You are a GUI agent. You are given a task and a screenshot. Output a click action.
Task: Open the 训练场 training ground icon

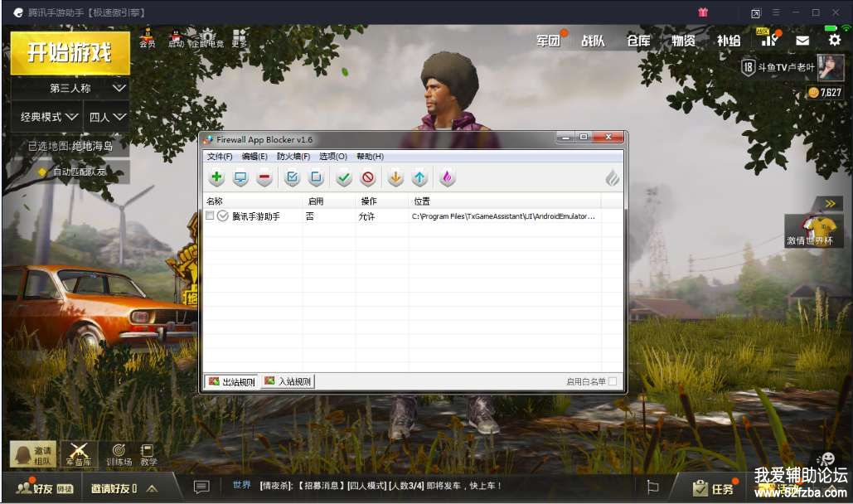point(119,455)
